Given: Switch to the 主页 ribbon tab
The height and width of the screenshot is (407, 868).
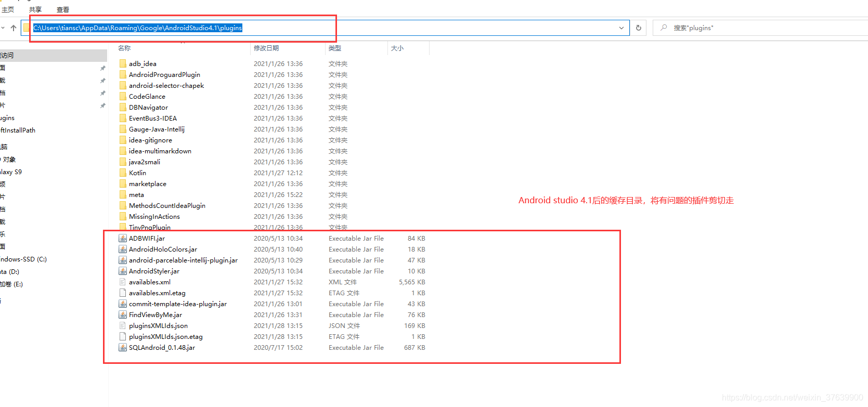Looking at the screenshot, I should 8,9.
